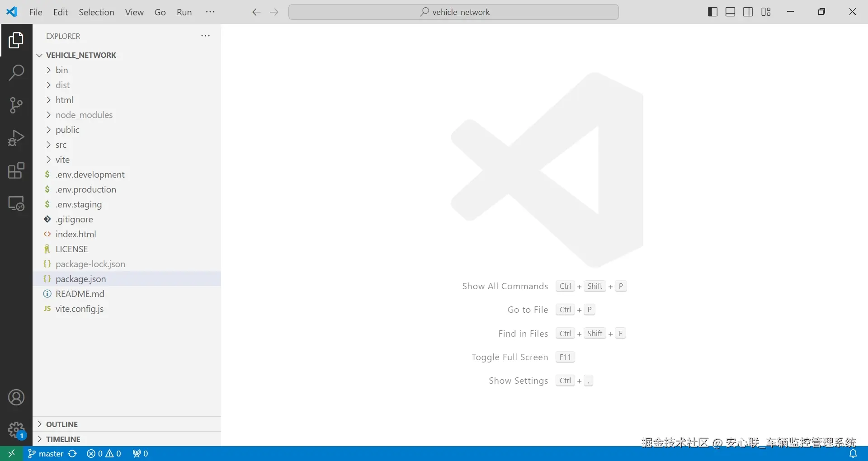The width and height of the screenshot is (868, 461).
Task: Open Source Control view icon
Action: point(16,105)
